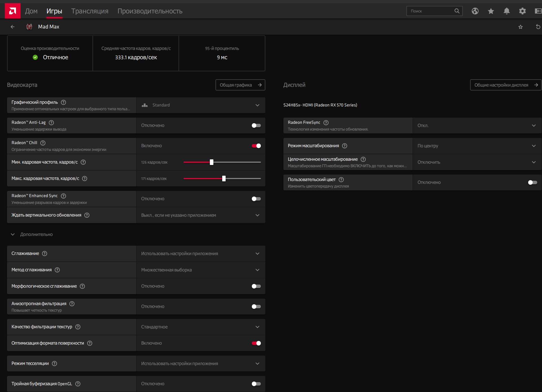Favorite Mad Max with outline star icon
The image size is (542, 392).
tap(521, 27)
